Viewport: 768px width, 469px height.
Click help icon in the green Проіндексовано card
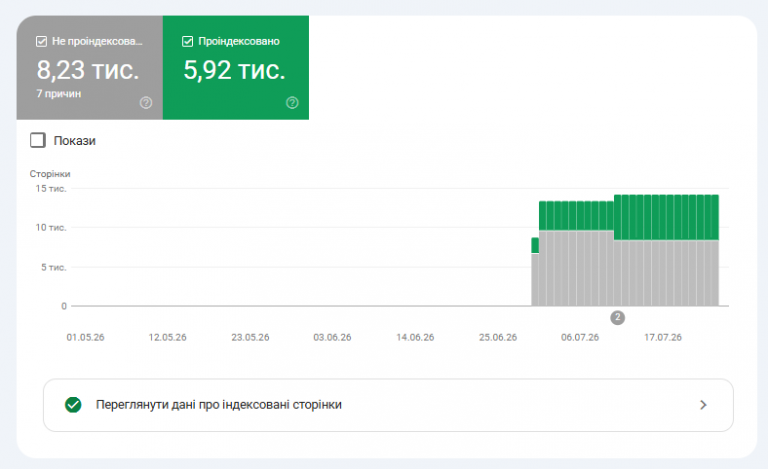(292, 103)
